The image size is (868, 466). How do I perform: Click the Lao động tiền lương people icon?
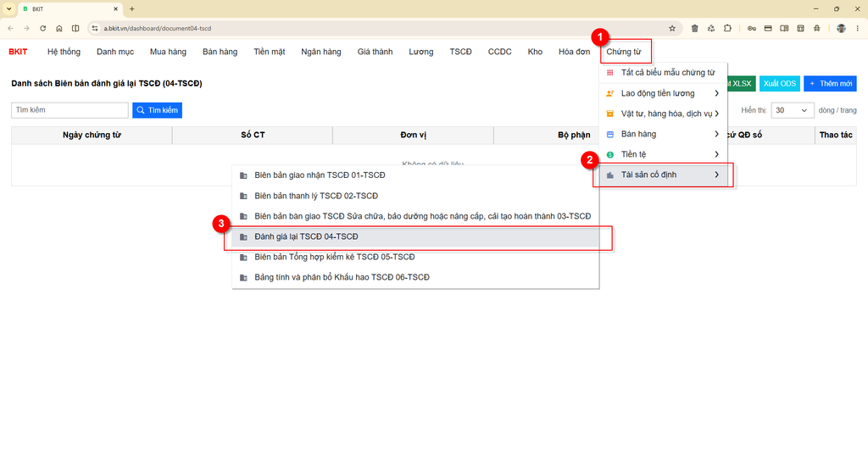click(610, 93)
